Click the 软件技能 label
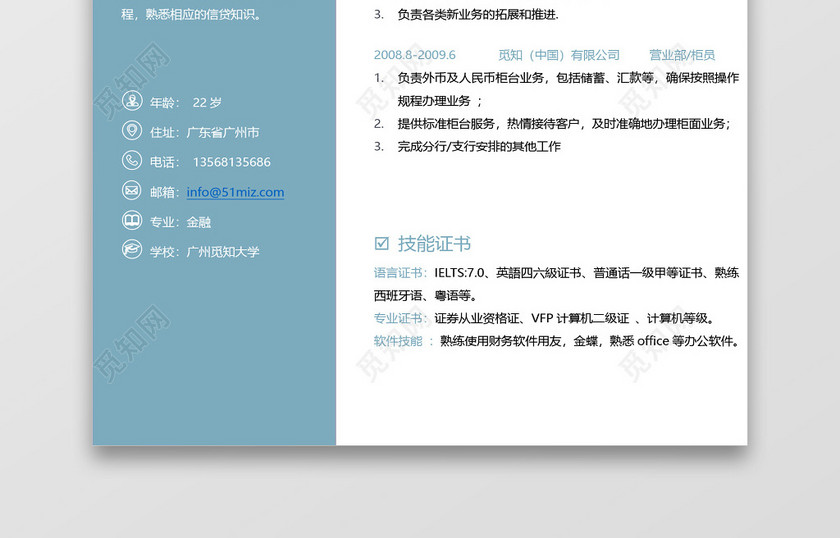 pos(398,341)
